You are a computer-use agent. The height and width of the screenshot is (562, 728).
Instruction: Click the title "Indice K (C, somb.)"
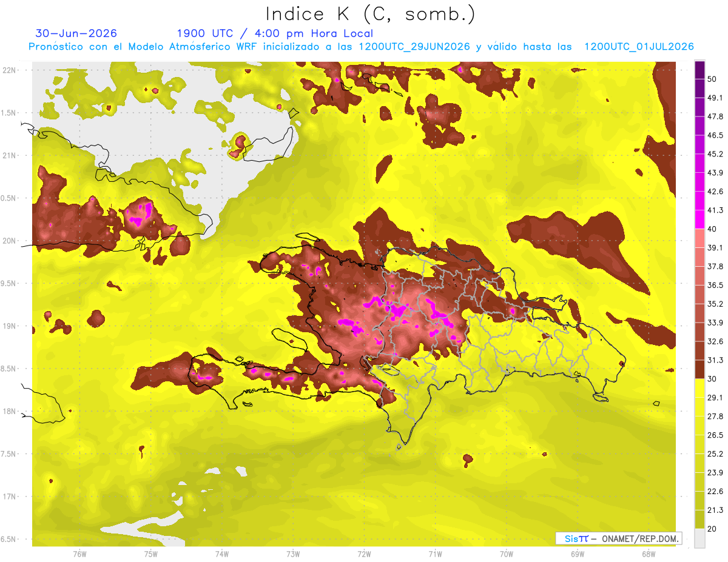coord(371,14)
